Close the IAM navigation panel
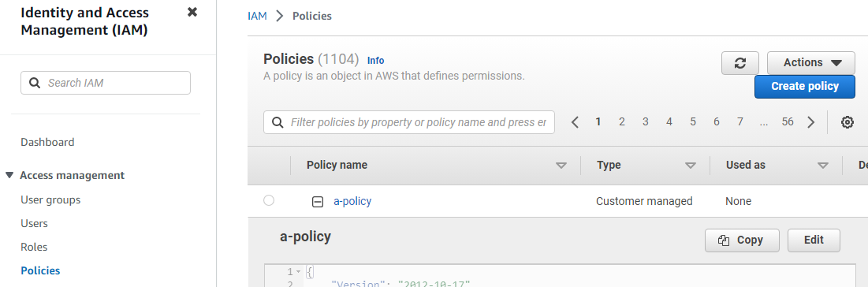Viewport: 868px width, 287px height. pyautogui.click(x=192, y=12)
